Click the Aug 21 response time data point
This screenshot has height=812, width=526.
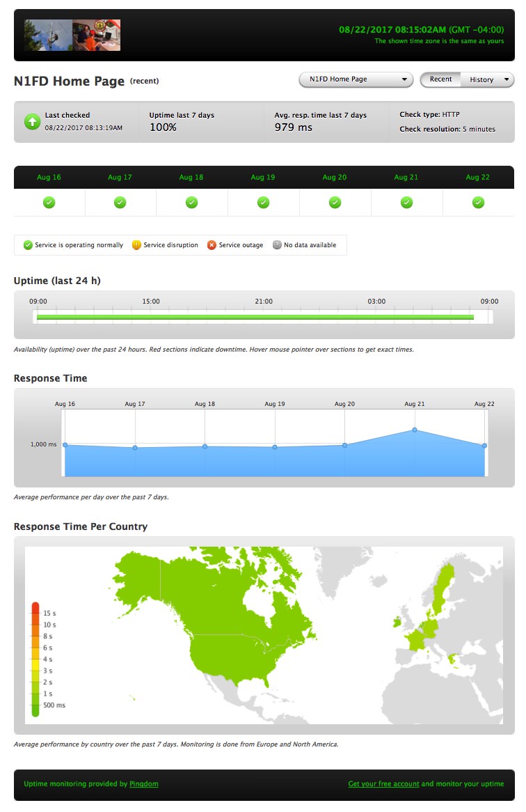pyautogui.click(x=414, y=430)
